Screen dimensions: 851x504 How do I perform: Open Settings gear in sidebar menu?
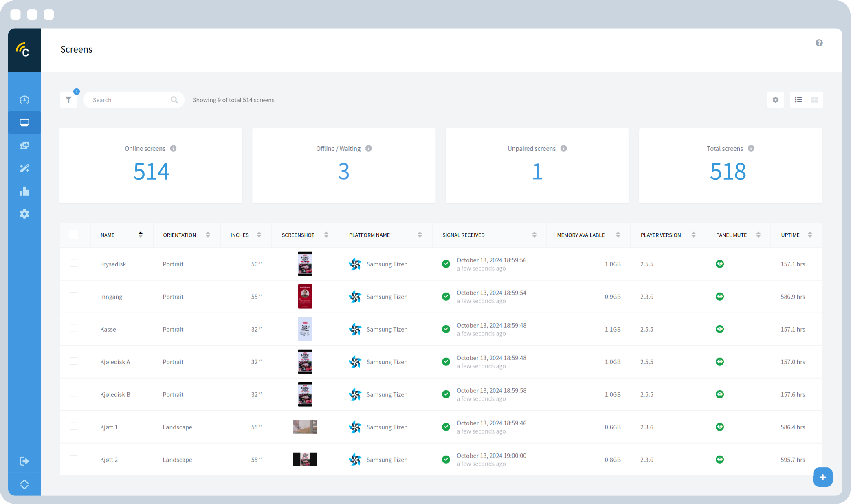(x=24, y=214)
